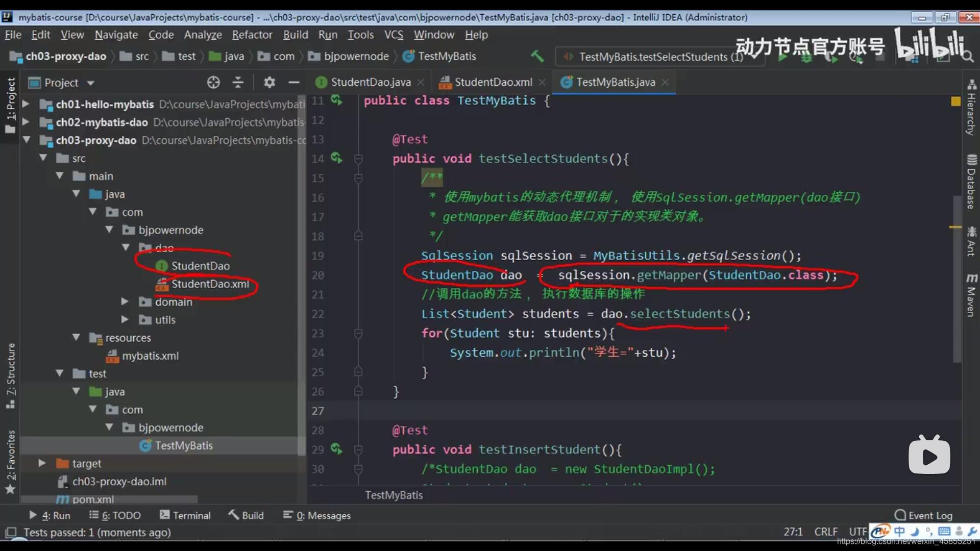Close the StudentDao.xml tab
980x551 pixels.
tap(542, 82)
